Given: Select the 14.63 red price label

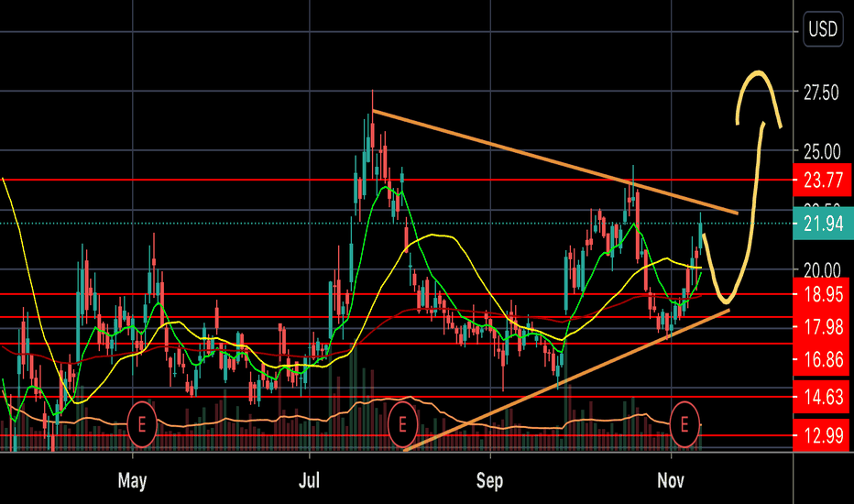Looking at the screenshot, I should tap(823, 397).
